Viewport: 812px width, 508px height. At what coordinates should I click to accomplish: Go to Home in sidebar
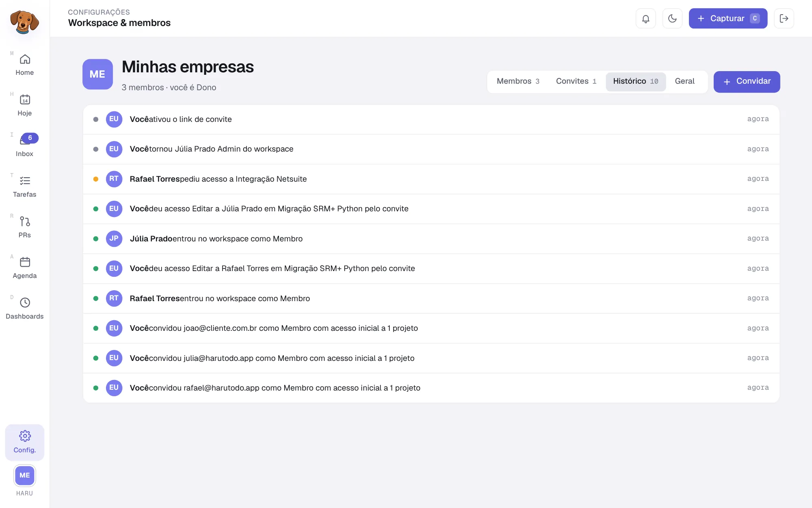click(x=25, y=65)
